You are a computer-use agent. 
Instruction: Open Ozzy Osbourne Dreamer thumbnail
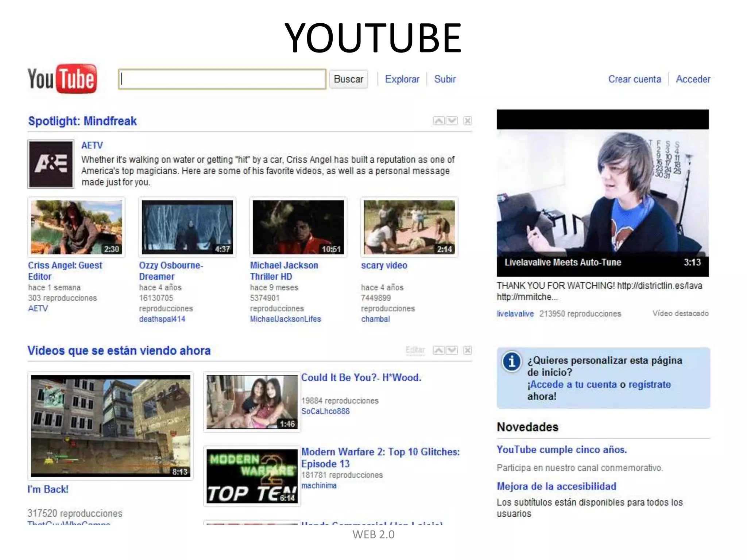(x=187, y=227)
